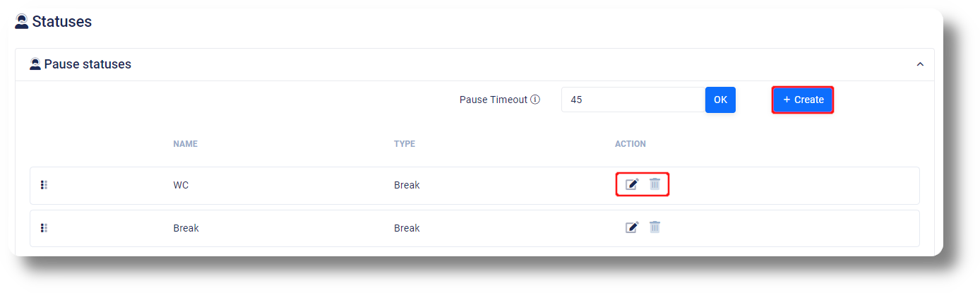
Task: Collapse the Pause statuses panel chevron
Action: [x=920, y=64]
